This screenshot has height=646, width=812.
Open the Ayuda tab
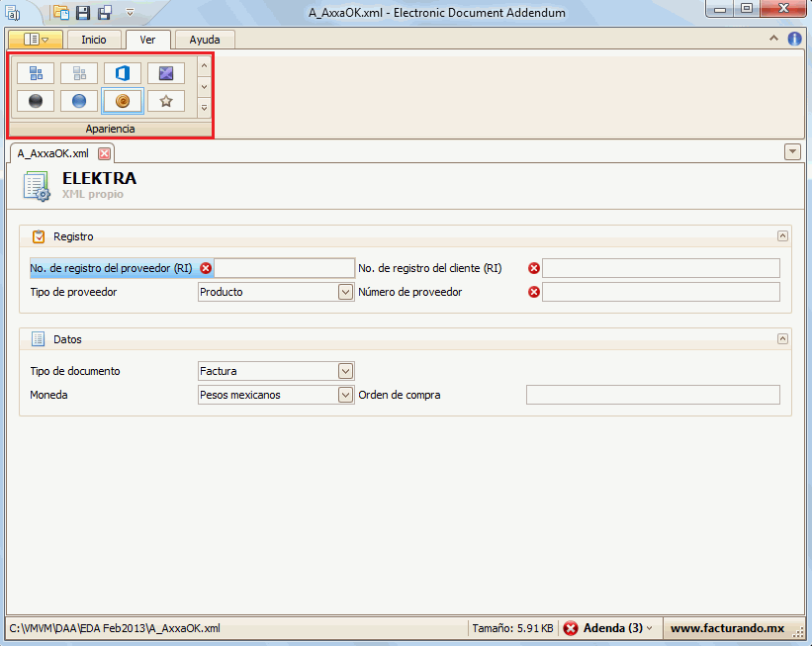(205, 40)
